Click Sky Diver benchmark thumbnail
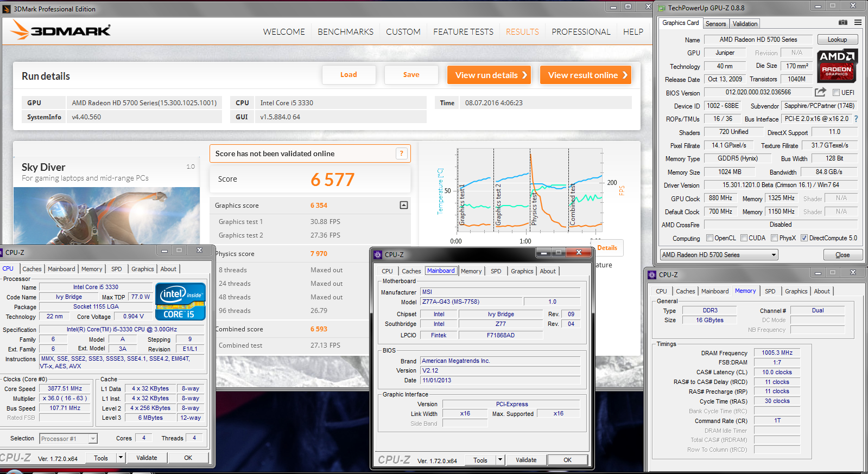 click(106, 216)
